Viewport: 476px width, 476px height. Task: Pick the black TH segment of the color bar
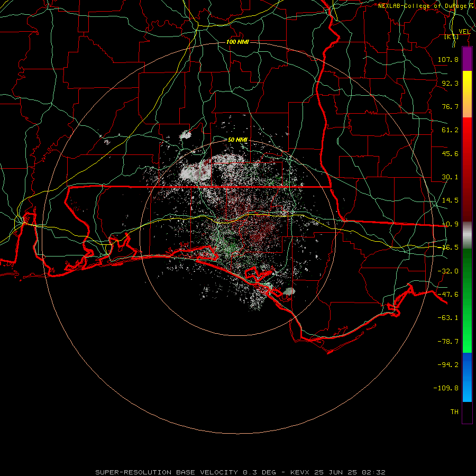[x=467, y=412]
